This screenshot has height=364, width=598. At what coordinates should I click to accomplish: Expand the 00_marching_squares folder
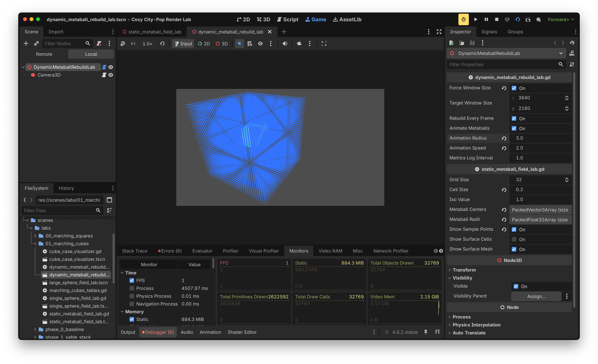35,236
